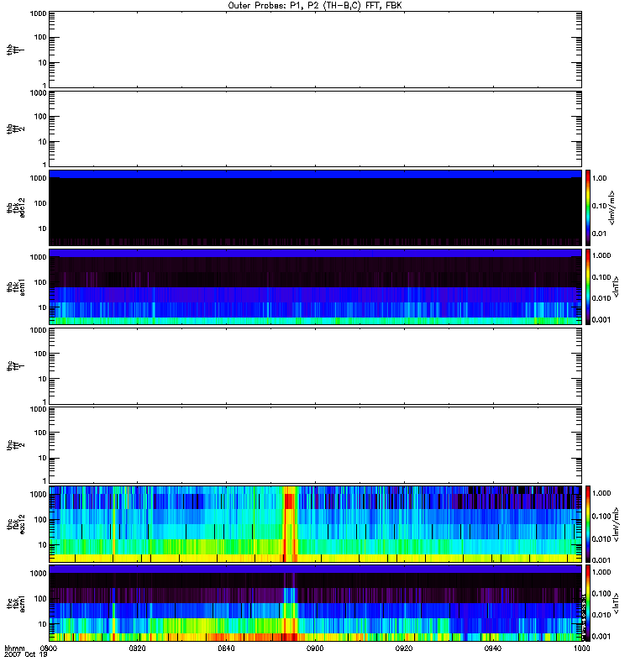Image resolution: width=630 pixels, height=672 pixels.
Task: Click the thc scm1 color scale bar
Action: click(x=590, y=602)
